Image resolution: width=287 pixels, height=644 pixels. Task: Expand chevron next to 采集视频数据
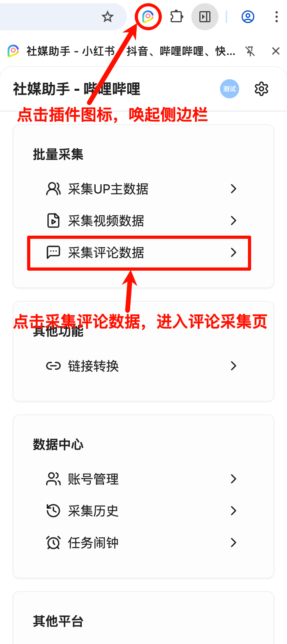[234, 221]
